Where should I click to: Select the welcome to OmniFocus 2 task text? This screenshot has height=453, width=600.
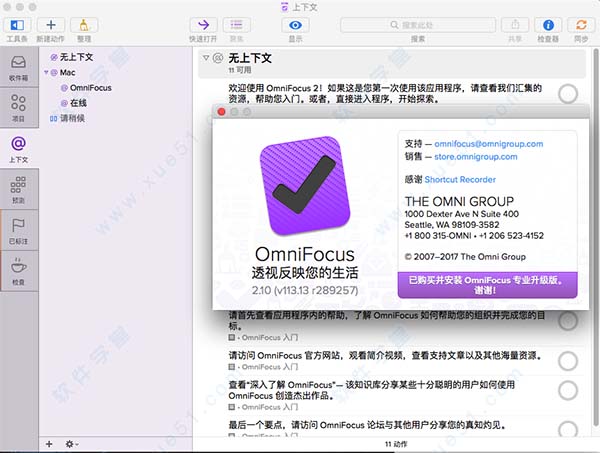tap(385, 93)
